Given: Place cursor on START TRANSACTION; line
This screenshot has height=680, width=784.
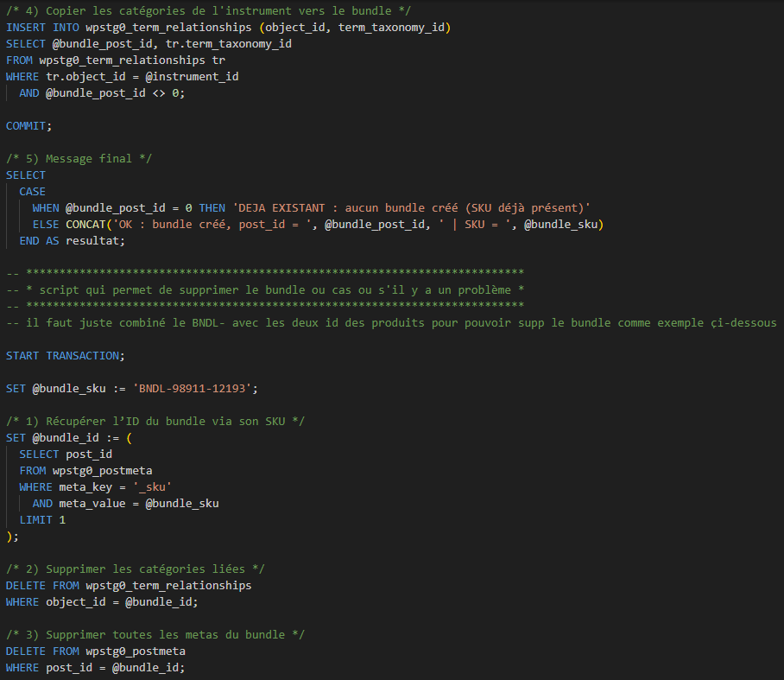Looking at the screenshot, I should pos(65,355).
